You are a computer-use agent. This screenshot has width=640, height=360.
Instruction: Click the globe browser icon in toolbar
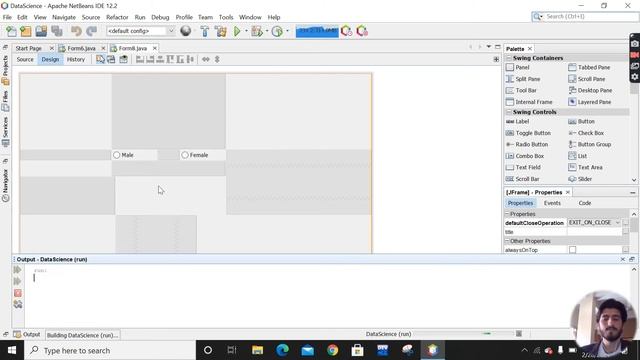186,31
